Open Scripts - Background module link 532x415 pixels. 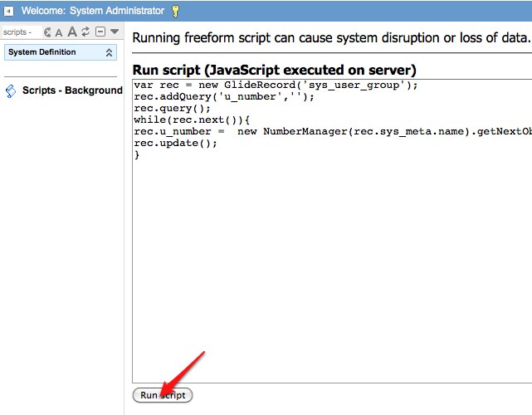[x=72, y=90]
